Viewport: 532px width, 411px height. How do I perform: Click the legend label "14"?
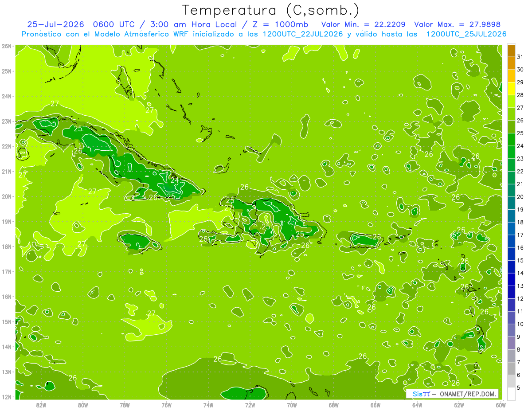click(x=520, y=273)
